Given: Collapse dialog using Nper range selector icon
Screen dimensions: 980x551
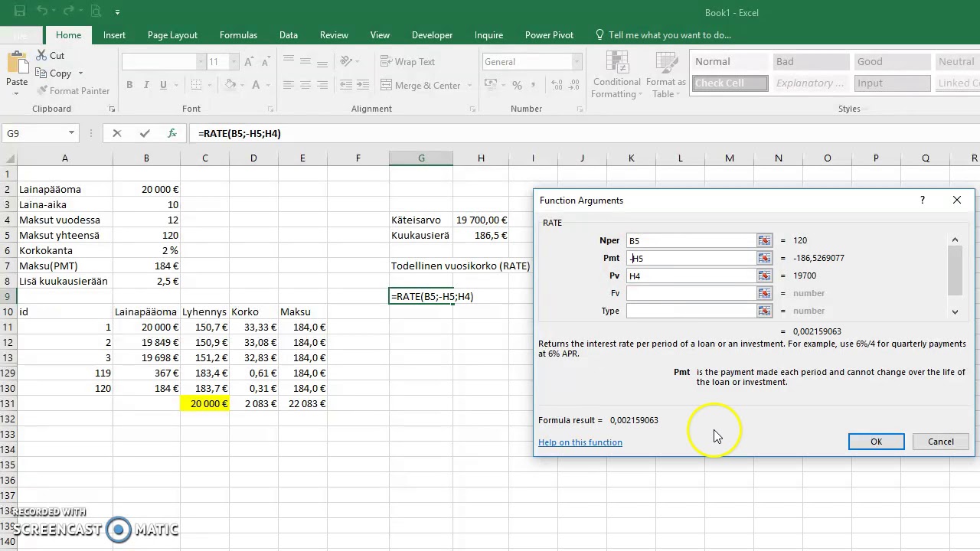Looking at the screenshot, I should 764,240.
